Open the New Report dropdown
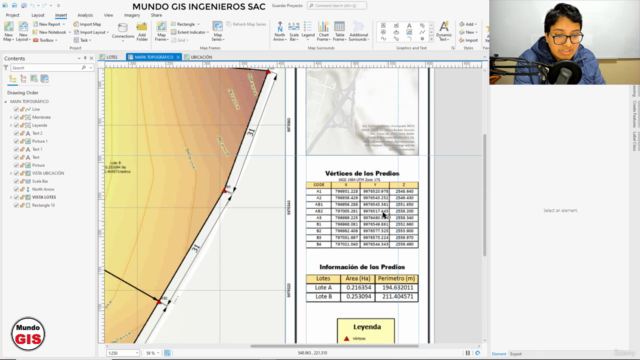The height and width of the screenshot is (360, 640). click(x=64, y=24)
